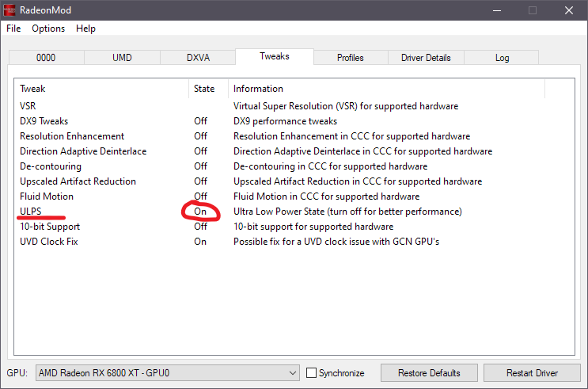The height and width of the screenshot is (389, 588).
Task: Open the Help menu
Action: click(x=85, y=29)
